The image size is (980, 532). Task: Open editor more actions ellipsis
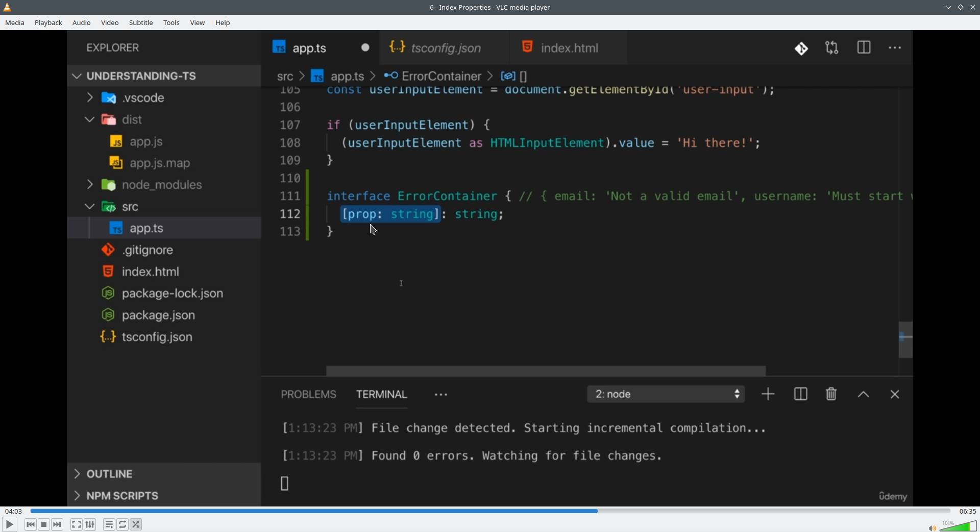coord(895,48)
